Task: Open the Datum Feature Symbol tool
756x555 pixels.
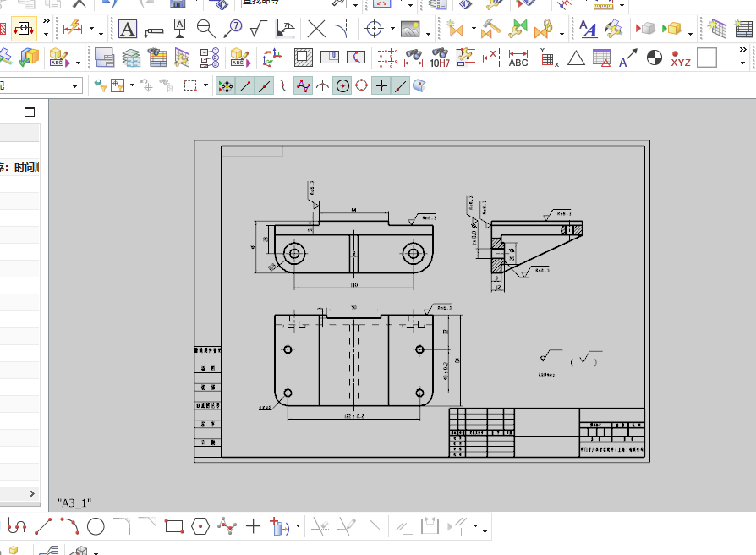Action: [x=179, y=29]
